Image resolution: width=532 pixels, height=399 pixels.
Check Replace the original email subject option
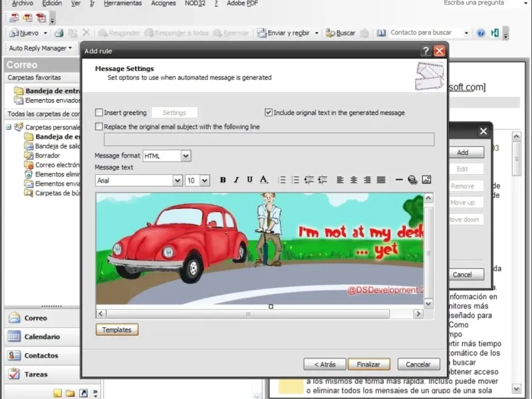click(x=100, y=126)
